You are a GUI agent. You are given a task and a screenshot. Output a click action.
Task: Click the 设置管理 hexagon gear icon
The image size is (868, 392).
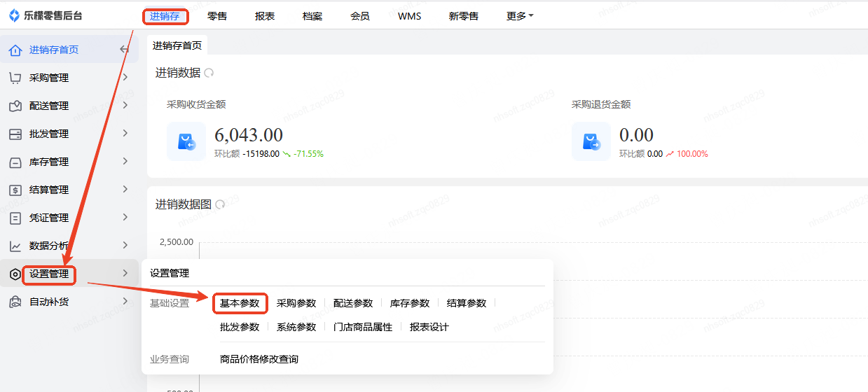[x=15, y=274]
